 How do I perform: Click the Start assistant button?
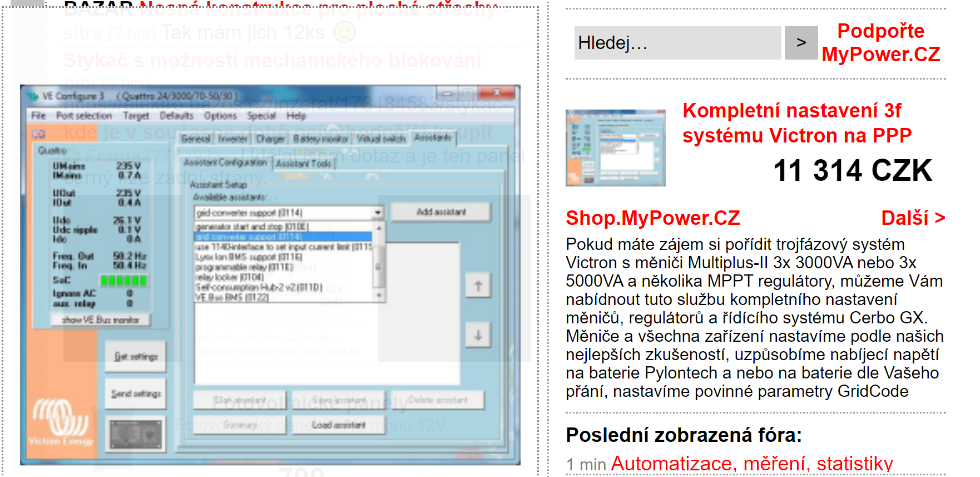click(240, 400)
